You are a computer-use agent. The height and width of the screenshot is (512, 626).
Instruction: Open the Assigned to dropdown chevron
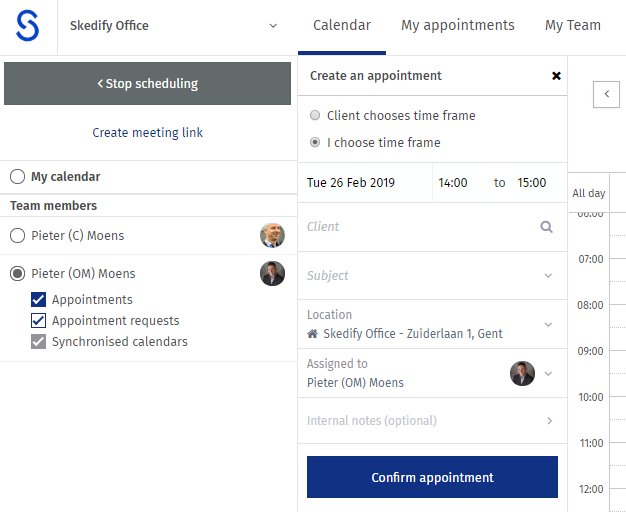(x=548, y=374)
